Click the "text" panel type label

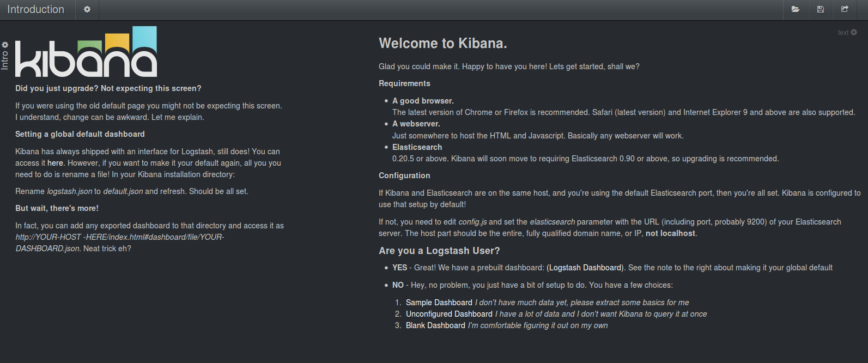[843, 33]
